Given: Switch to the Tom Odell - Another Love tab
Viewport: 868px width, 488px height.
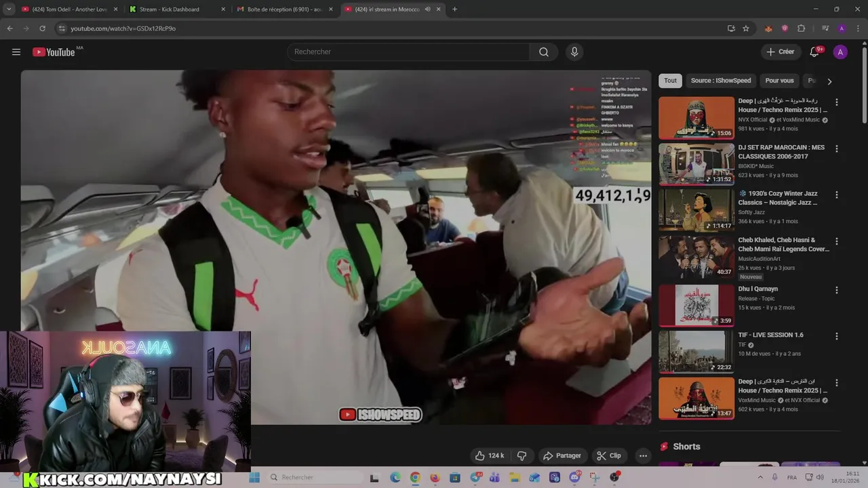Looking at the screenshot, I should click(69, 9).
